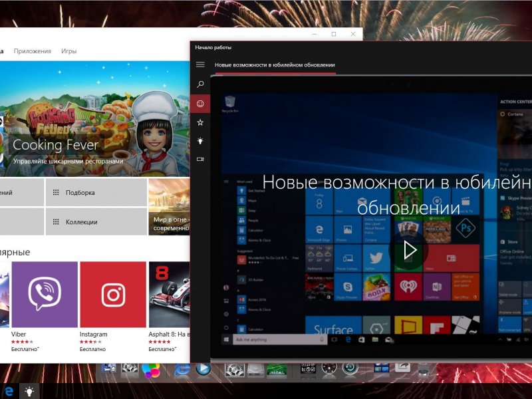The width and height of the screenshot is (532, 399).
Task: Open the Мир в огне promo tile
Action: 170,207
